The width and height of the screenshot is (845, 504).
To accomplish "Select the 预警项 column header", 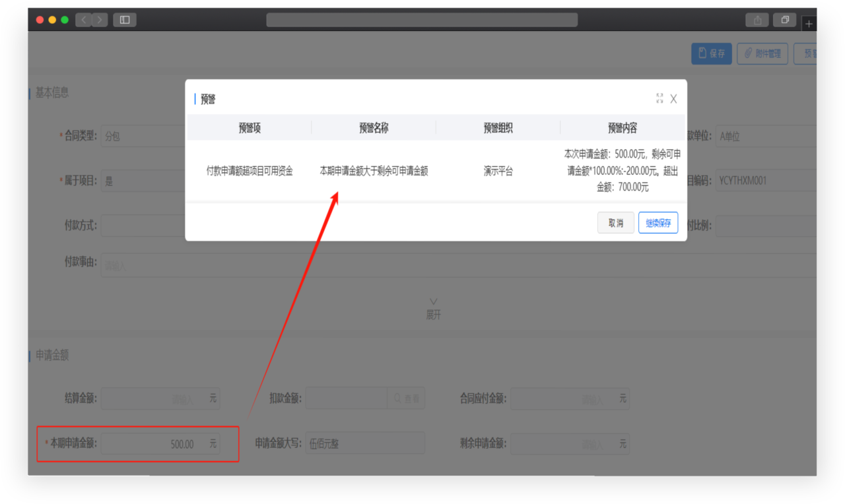I will click(250, 128).
